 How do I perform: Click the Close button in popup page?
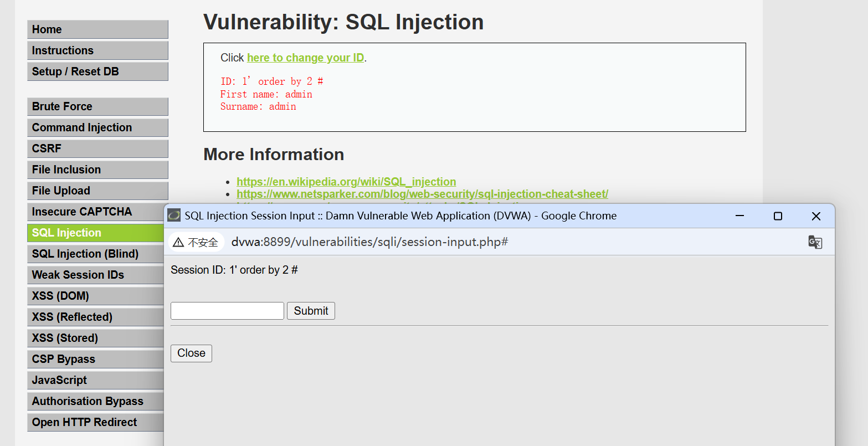tap(191, 353)
